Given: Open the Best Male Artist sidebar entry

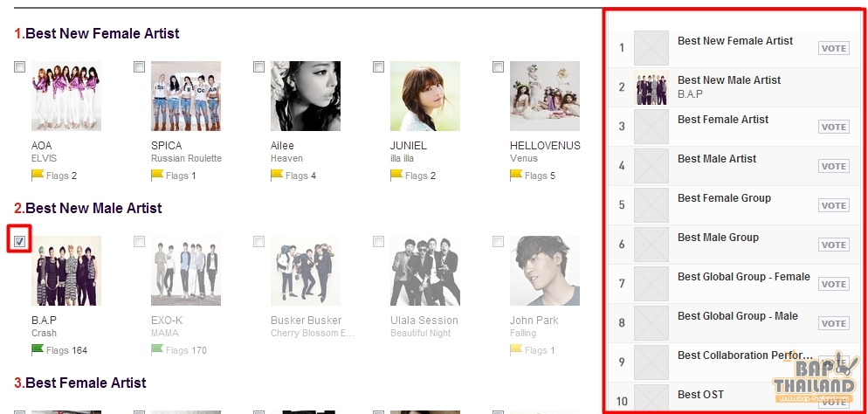Looking at the screenshot, I should click(734, 165).
